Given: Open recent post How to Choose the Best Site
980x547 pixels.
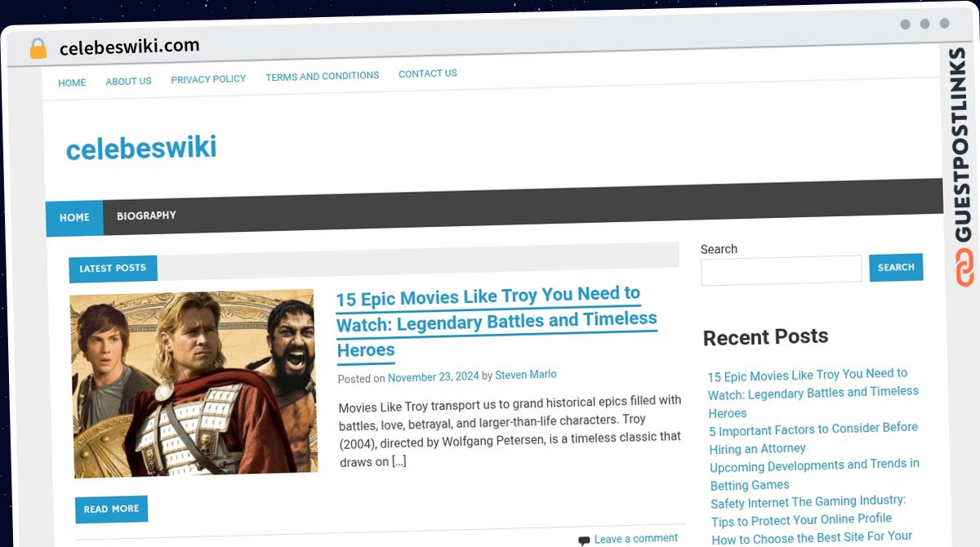Looking at the screenshot, I should click(812, 538).
